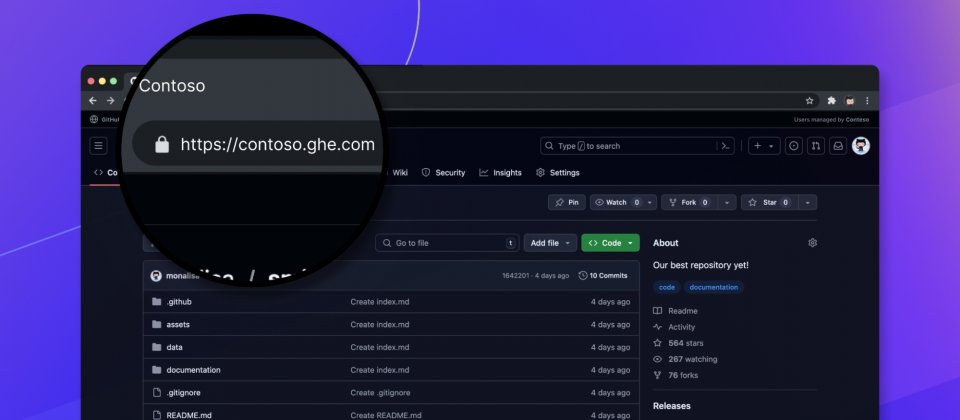Pin this repository
Image resolution: width=960 pixels, height=420 pixels.
tap(567, 203)
